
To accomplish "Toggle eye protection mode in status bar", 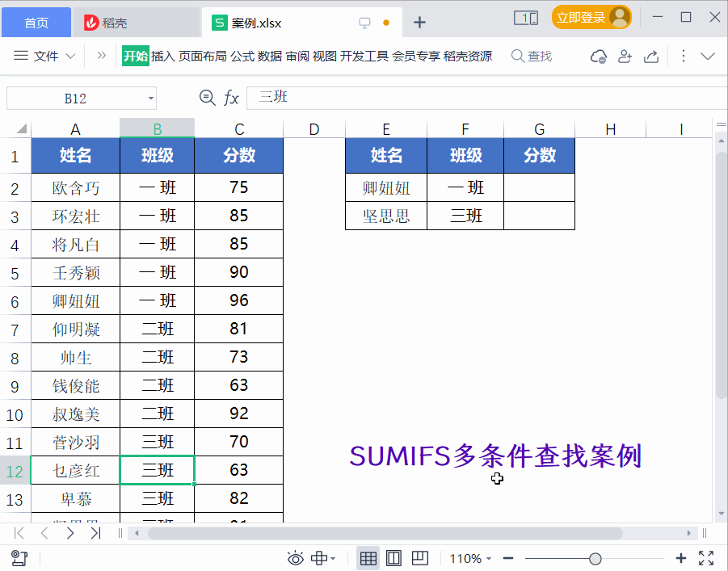I will tap(296, 557).
